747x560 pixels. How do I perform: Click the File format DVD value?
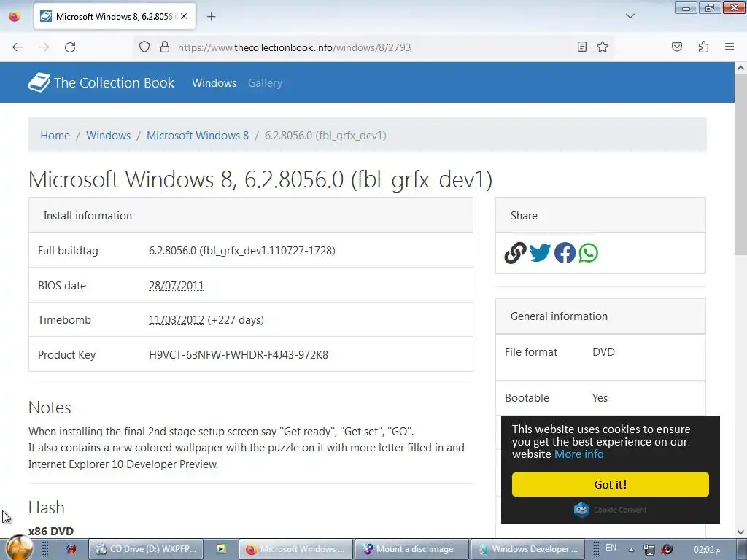(x=603, y=352)
